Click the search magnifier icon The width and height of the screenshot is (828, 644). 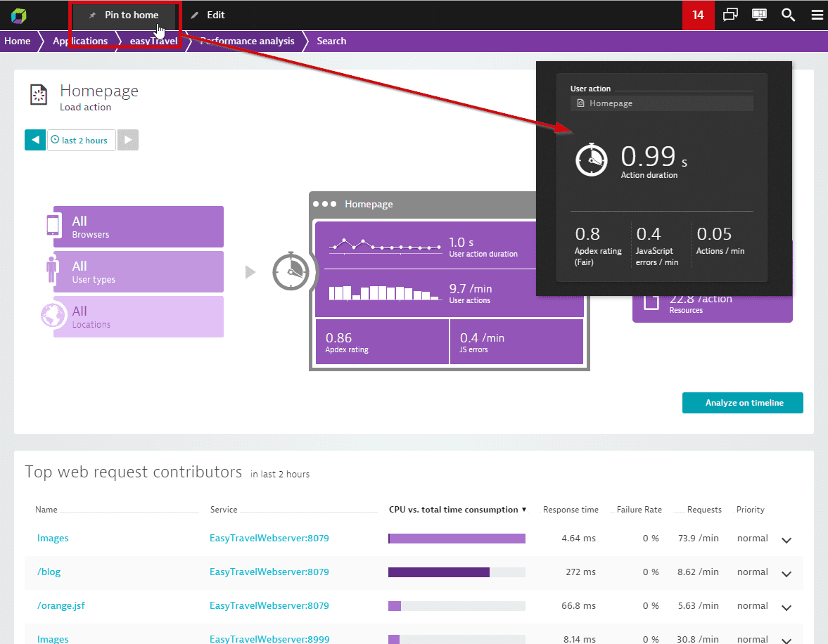pos(788,15)
